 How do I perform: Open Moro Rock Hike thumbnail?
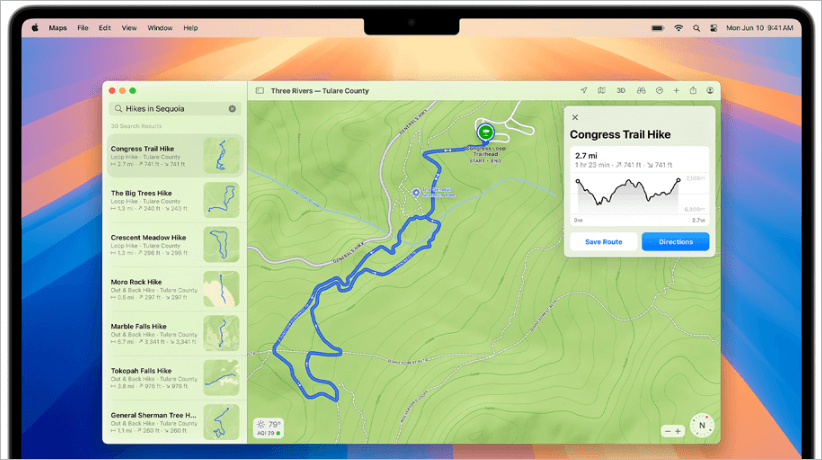(x=221, y=289)
